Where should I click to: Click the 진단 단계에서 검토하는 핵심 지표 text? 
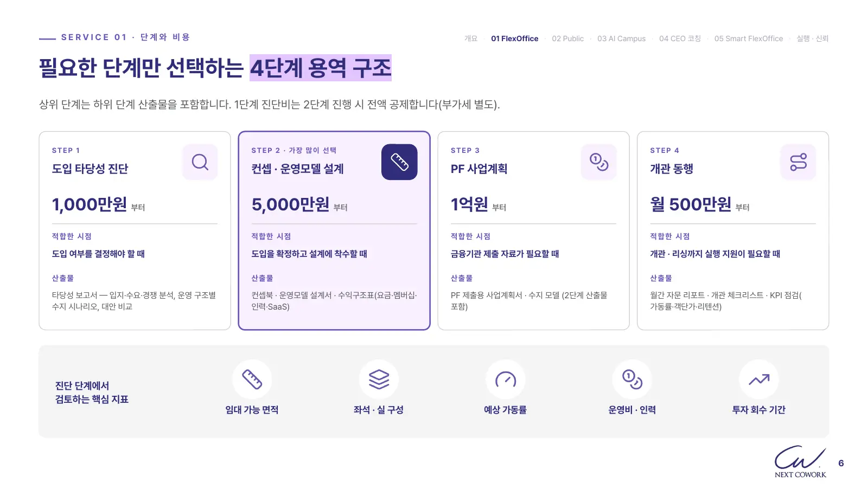[92, 393]
